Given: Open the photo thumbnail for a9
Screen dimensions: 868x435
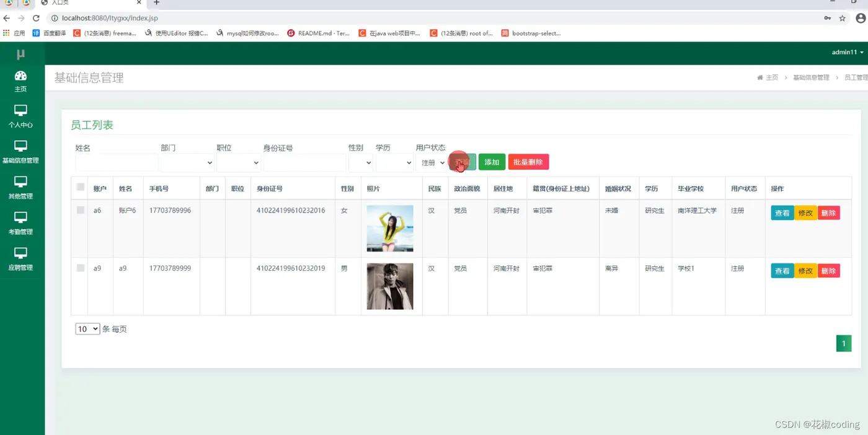Looking at the screenshot, I should coord(390,286).
